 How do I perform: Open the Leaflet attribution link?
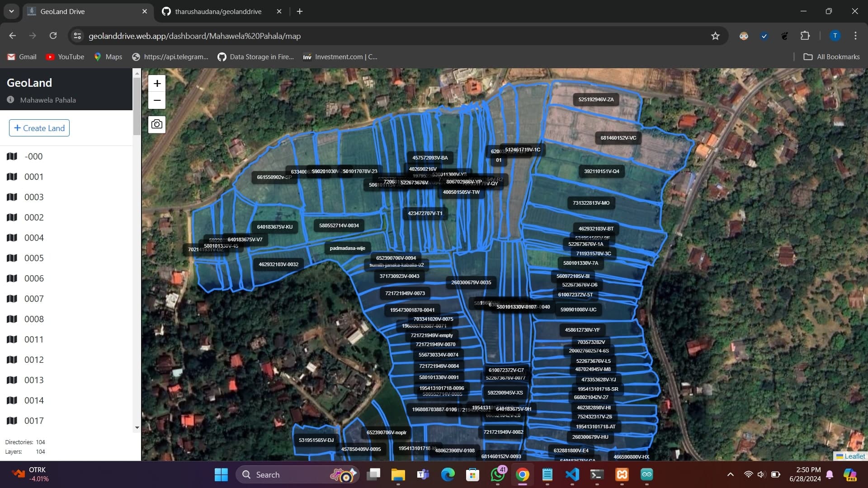coord(854,456)
